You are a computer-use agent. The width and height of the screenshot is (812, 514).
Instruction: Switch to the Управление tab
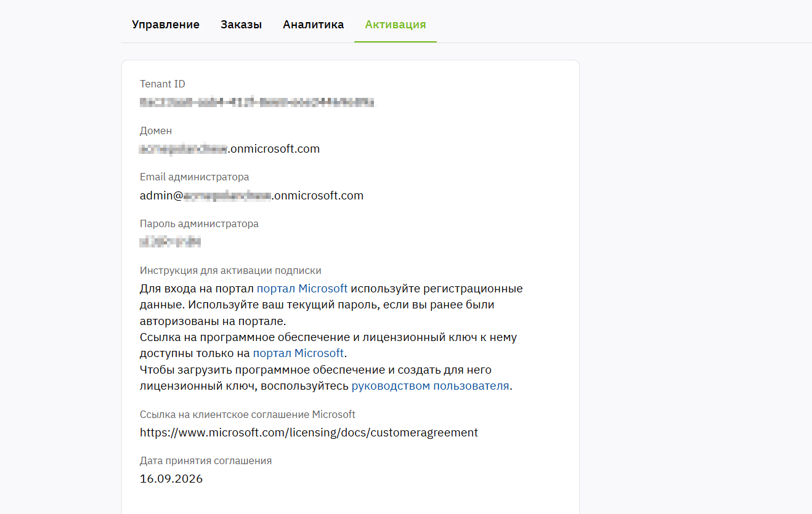166,25
